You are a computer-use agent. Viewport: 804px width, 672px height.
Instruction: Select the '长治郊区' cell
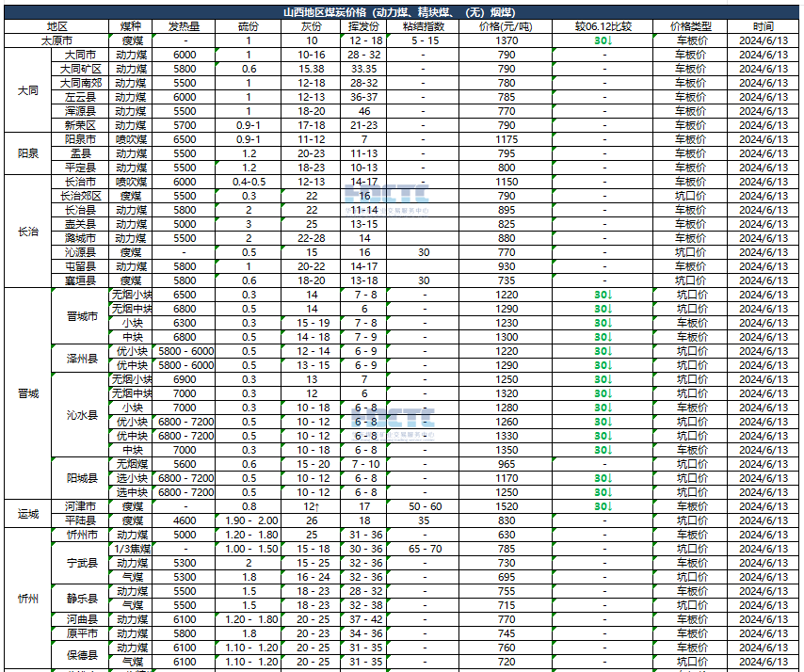point(81,196)
